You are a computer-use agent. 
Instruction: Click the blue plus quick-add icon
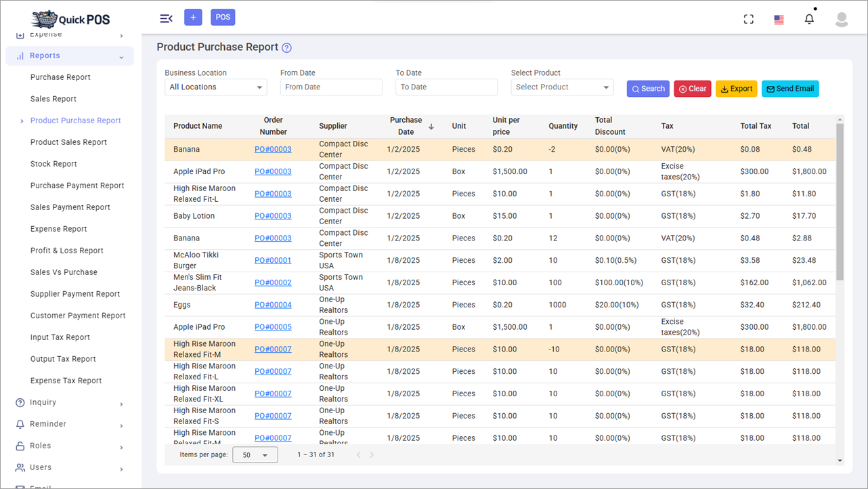coord(193,17)
